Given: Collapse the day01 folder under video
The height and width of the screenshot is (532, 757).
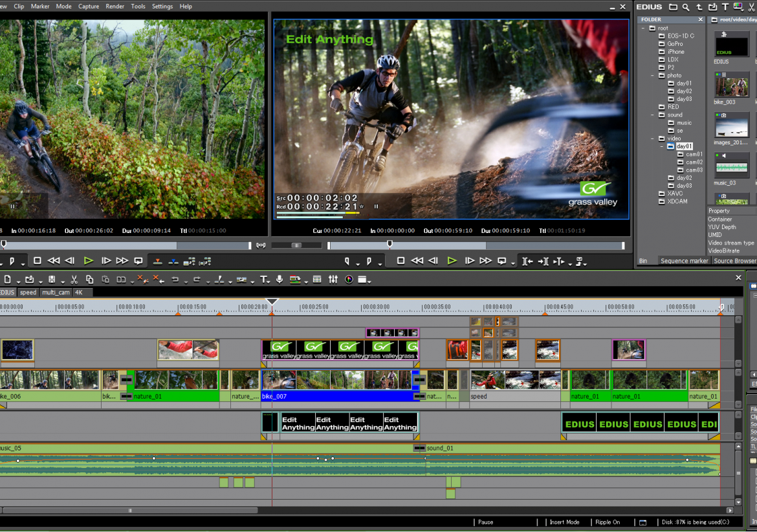Looking at the screenshot, I should (661, 146).
